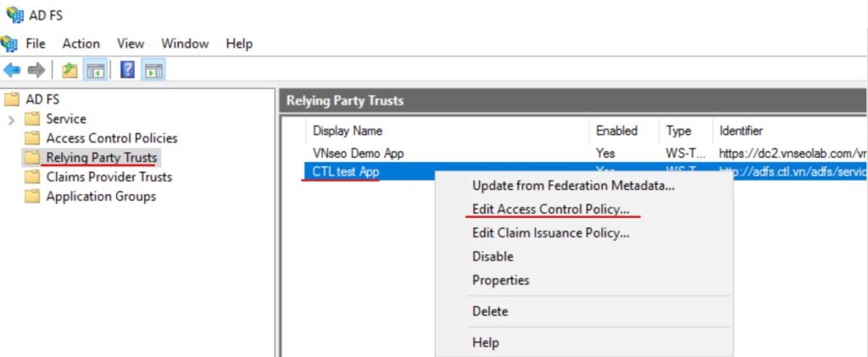Open Application Groups in the tree
Viewport: 868px width, 357px height.
(x=100, y=197)
